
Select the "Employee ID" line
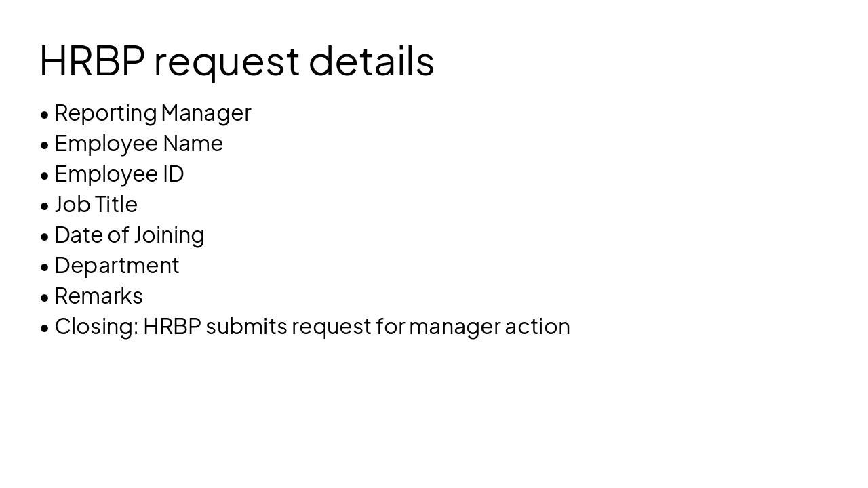tap(119, 174)
